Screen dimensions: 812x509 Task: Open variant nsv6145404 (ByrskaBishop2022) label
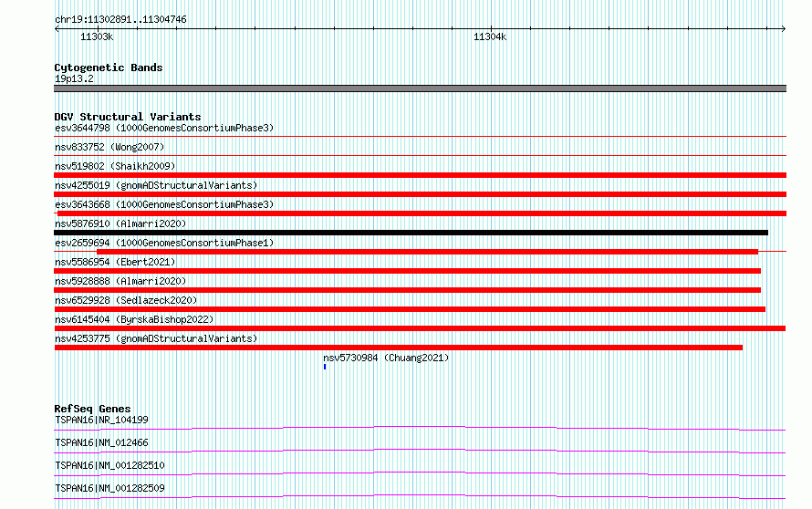click(x=134, y=319)
